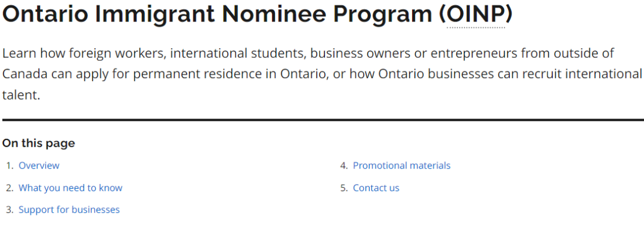Image resolution: width=644 pixels, height=227 pixels.
Task: Click the On this page heading
Action: (39, 143)
